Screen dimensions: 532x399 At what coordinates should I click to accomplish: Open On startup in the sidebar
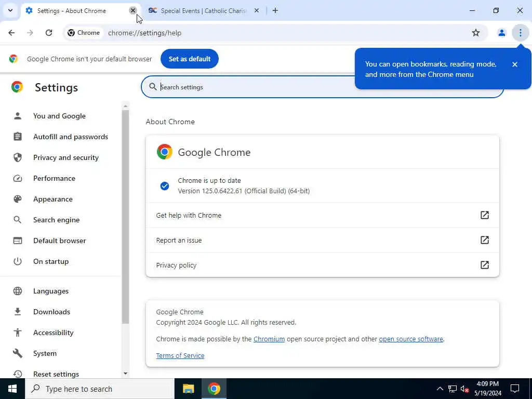[51, 261]
